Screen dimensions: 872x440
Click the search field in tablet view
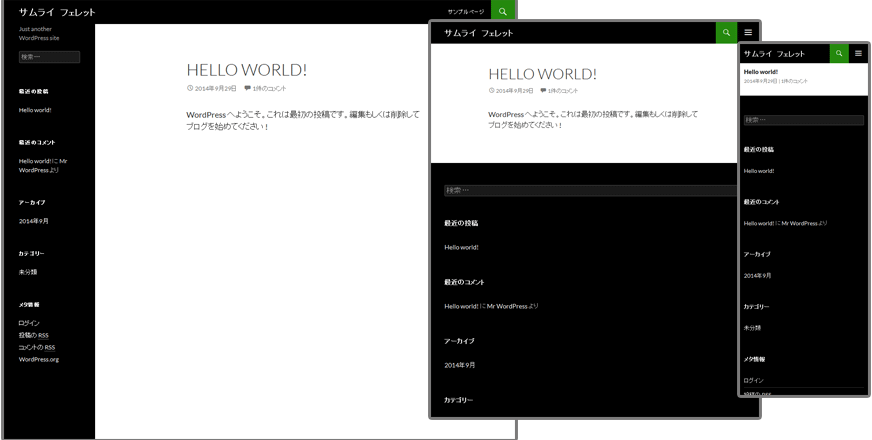pos(594,190)
